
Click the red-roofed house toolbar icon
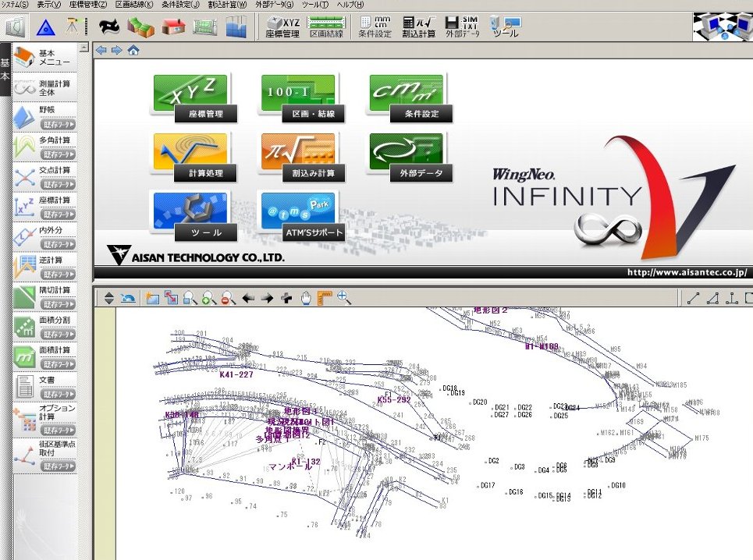173,27
